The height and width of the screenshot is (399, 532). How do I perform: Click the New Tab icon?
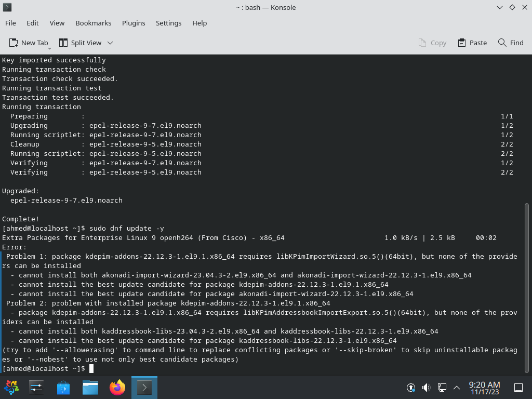(x=14, y=43)
